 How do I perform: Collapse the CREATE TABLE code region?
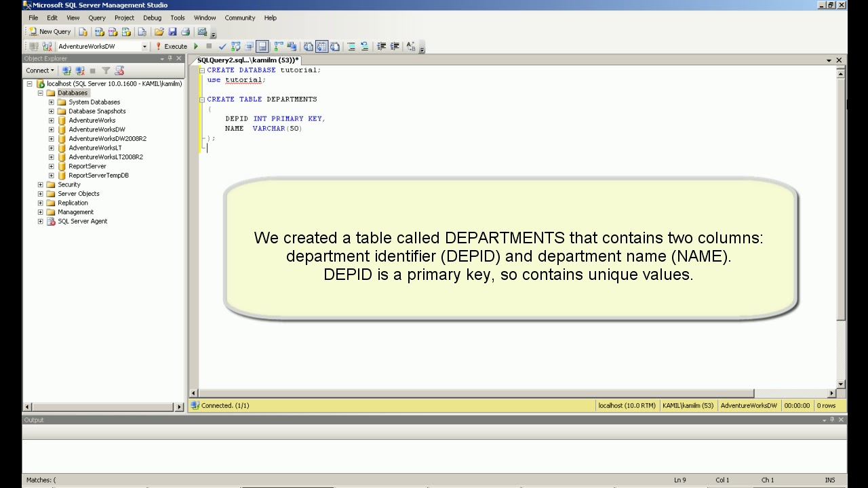202,100
